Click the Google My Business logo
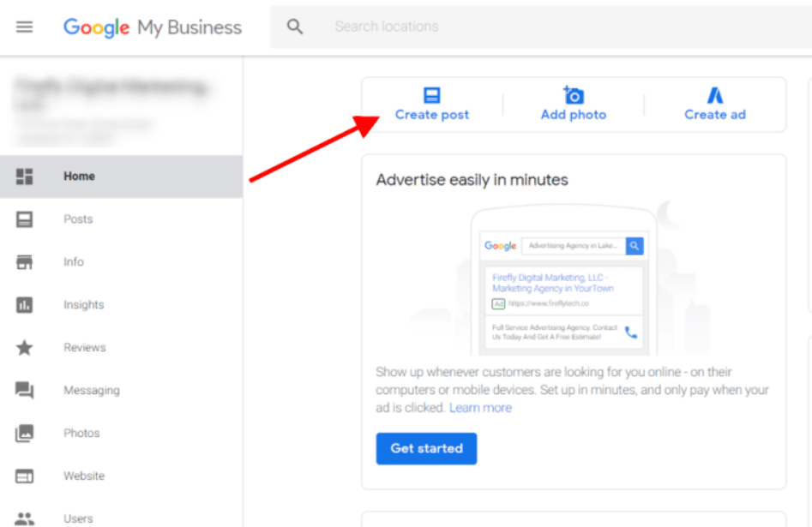This screenshot has height=527, width=812. tap(152, 27)
